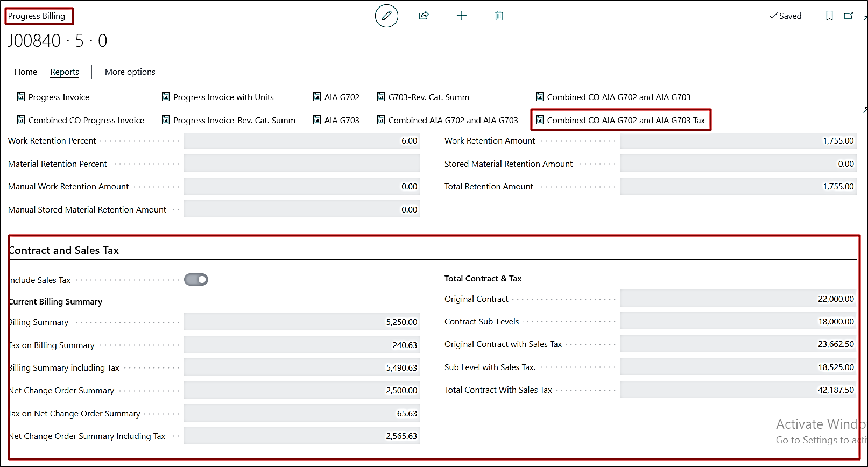Click the Billing Summary value field
Image resolution: width=868 pixels, height=467 pixels.
click(x=302, y=322)
